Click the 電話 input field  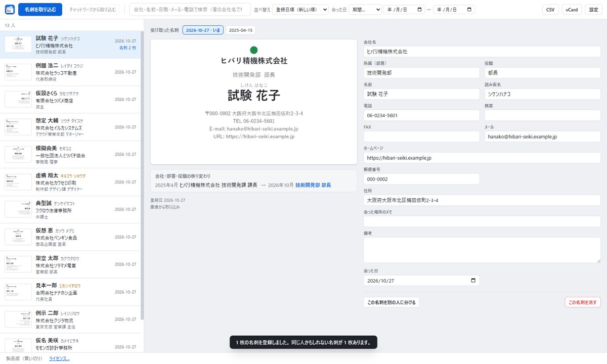pyautogui.click(x=421, y=115)
